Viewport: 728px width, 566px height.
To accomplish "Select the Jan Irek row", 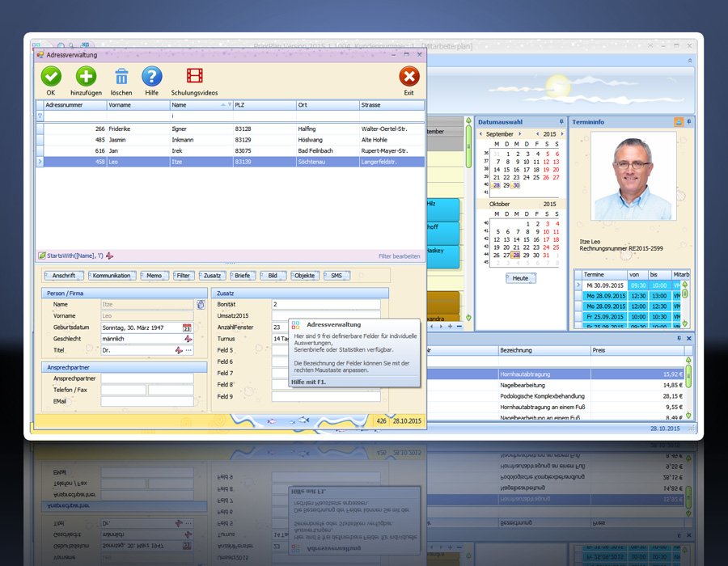I will coord(231,150).
